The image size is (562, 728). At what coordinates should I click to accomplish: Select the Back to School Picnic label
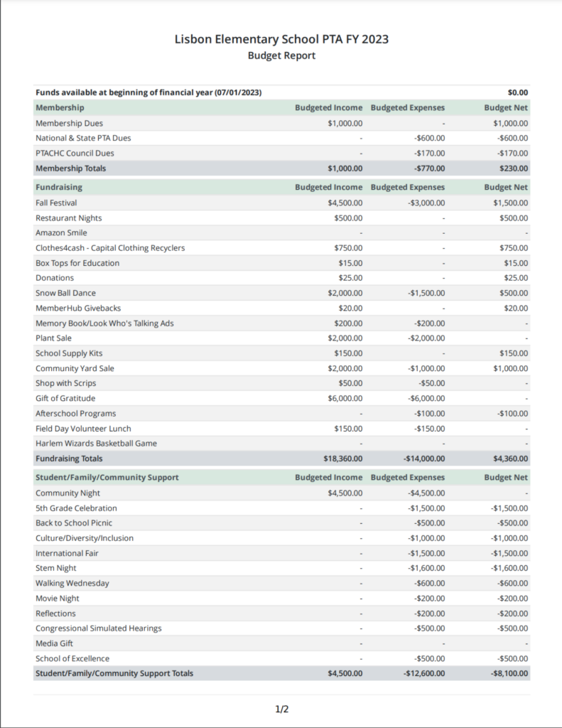[x=74, y=523]
